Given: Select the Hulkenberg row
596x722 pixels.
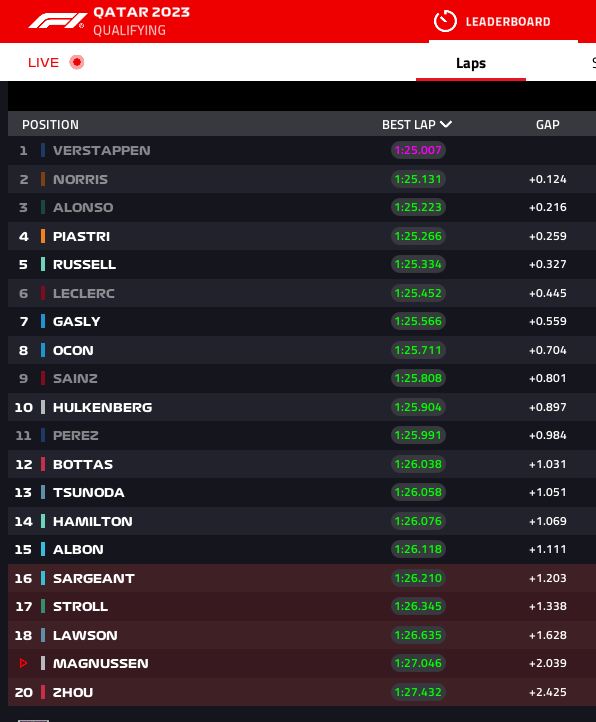Looking at the screenshot, I should click(x=302, y=407).
